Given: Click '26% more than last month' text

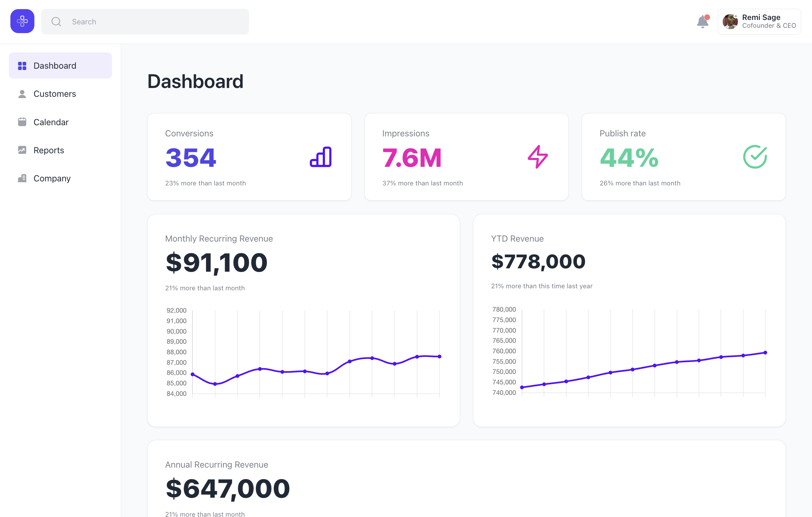Looking at the screenshot, I should (640, 183).
